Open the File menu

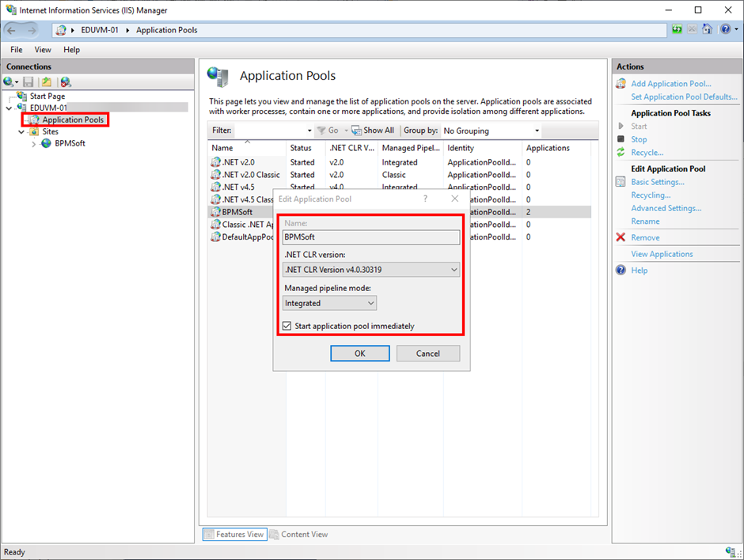pos(17,49)
